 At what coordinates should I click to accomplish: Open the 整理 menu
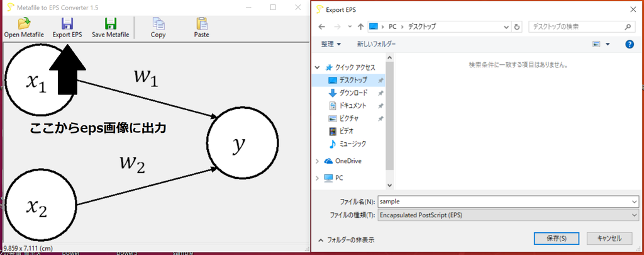(x=331, y=44)
